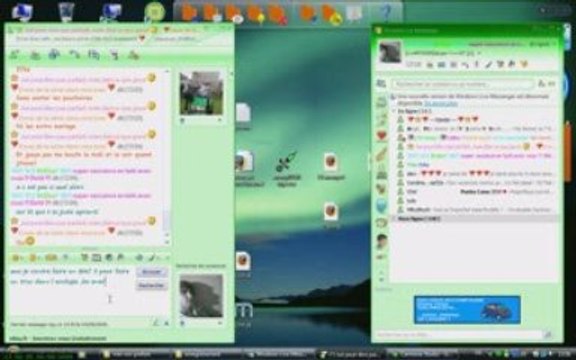Click the Rechercher button in chat window

[x=152, y=285]
